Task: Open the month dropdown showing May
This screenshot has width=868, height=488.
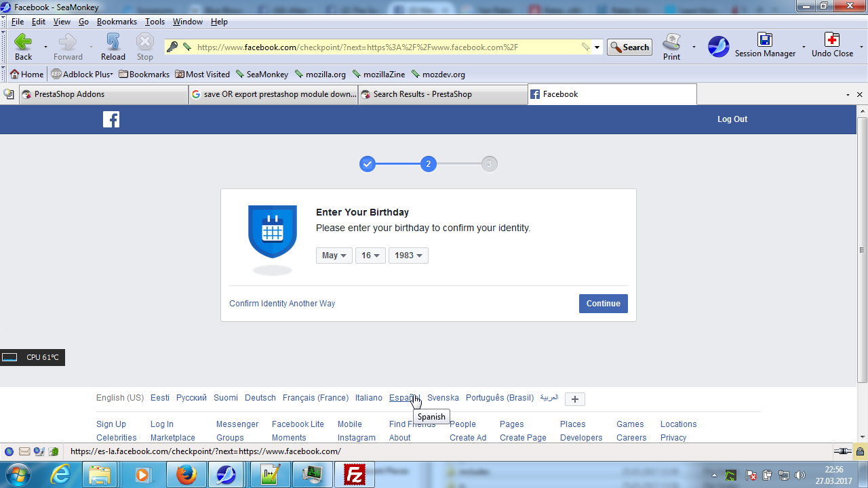Action: (334, 256)
